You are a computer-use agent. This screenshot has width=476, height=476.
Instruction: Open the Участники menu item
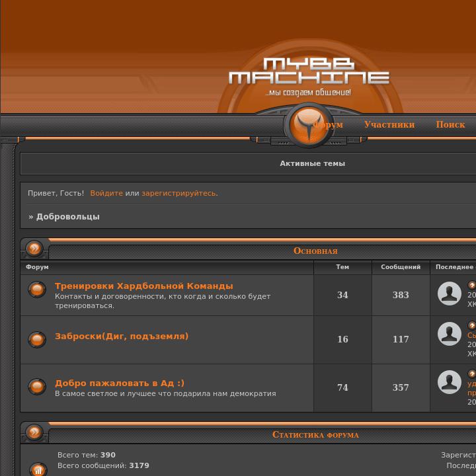pos(389,124)
